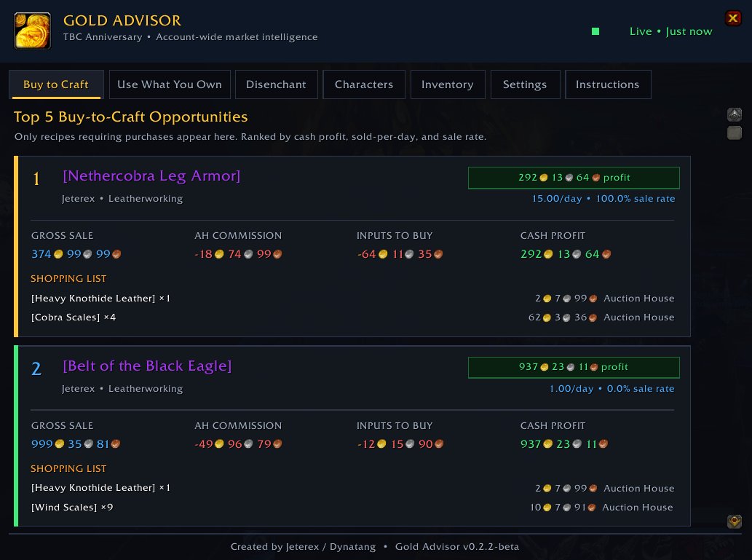This screenshot has height=560, width=752.
Task: Click the Live • Just now status text
Action: [x=670, y=31]
